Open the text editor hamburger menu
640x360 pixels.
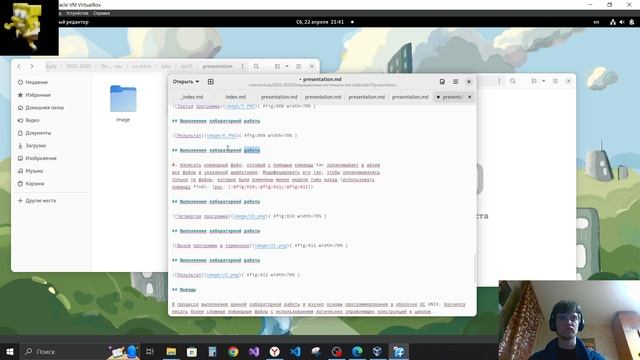(x=456, y=82)
